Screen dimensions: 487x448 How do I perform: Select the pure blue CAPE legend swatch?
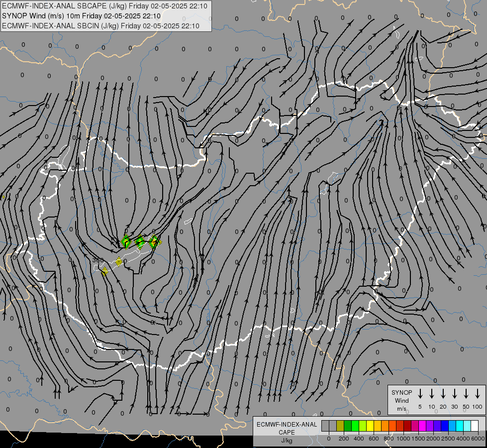pyautogui.click(x=445, y=426)
